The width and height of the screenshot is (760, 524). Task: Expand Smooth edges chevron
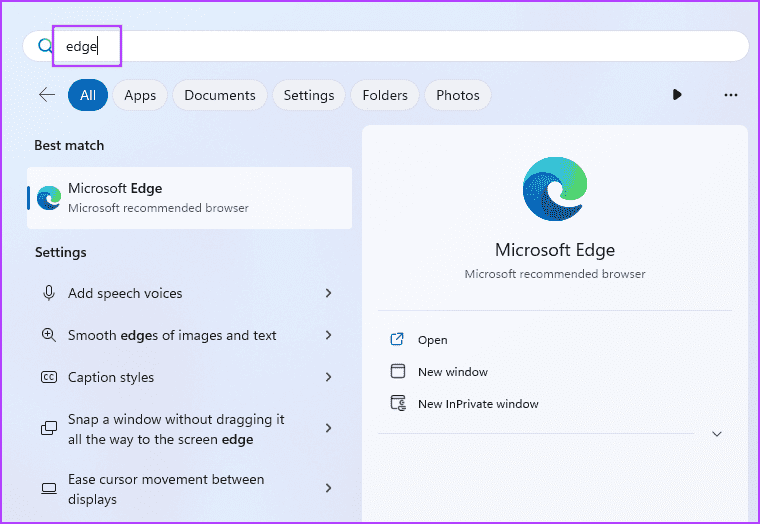[329, 335]
